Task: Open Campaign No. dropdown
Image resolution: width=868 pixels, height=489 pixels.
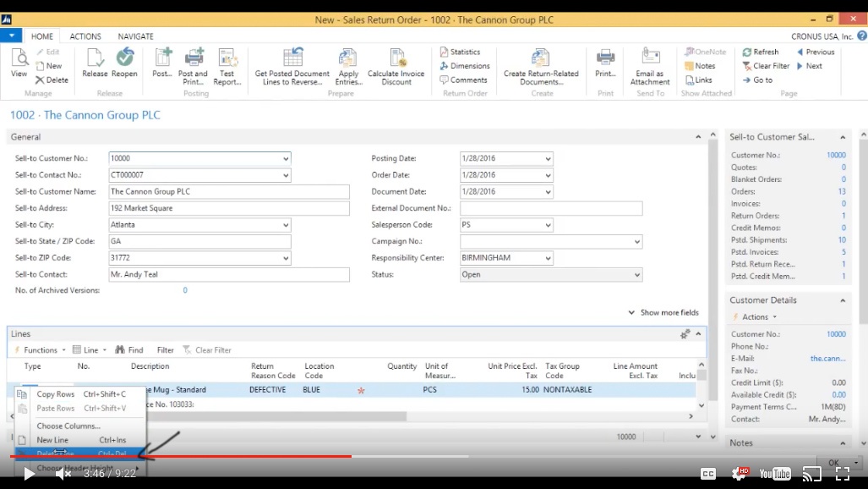Action: pos(636,242)
